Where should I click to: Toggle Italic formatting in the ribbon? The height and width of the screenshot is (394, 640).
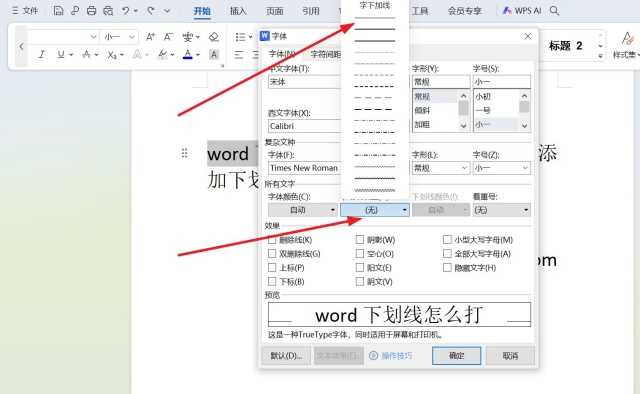tap(41, 54)
